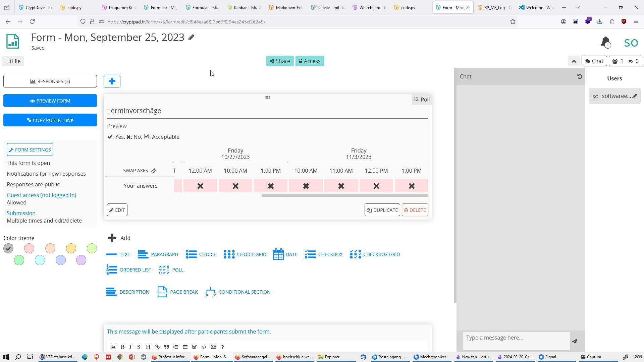Toggle the Chat panel button
The height and width of the screenshot is (362, 644).
tap(594, 61)
